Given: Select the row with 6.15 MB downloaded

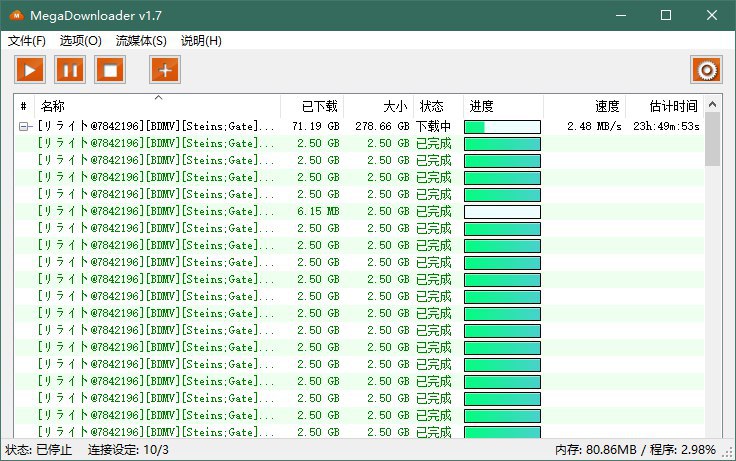Looking at the screenshot, I should pyautogui.click(x=359, y=211).
